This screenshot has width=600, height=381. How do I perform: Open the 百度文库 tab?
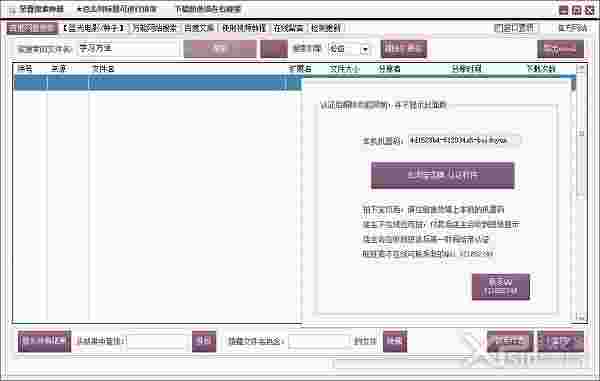click(199, 28)
